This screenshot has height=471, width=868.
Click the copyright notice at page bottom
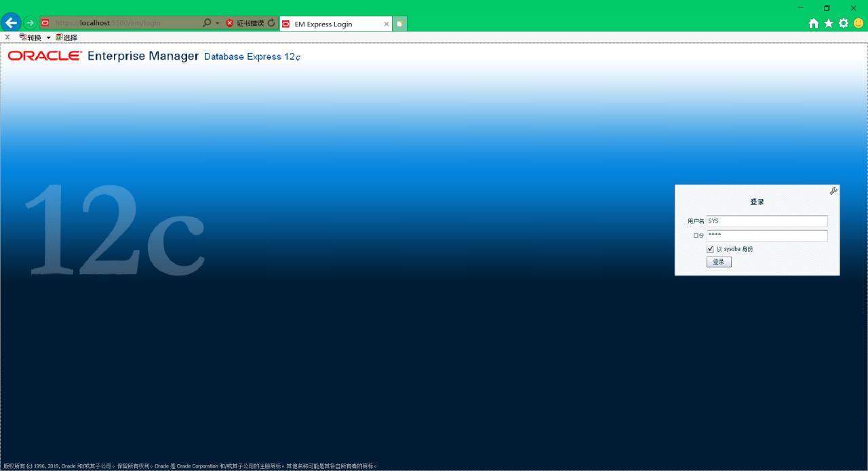click(x=190, y=466)
